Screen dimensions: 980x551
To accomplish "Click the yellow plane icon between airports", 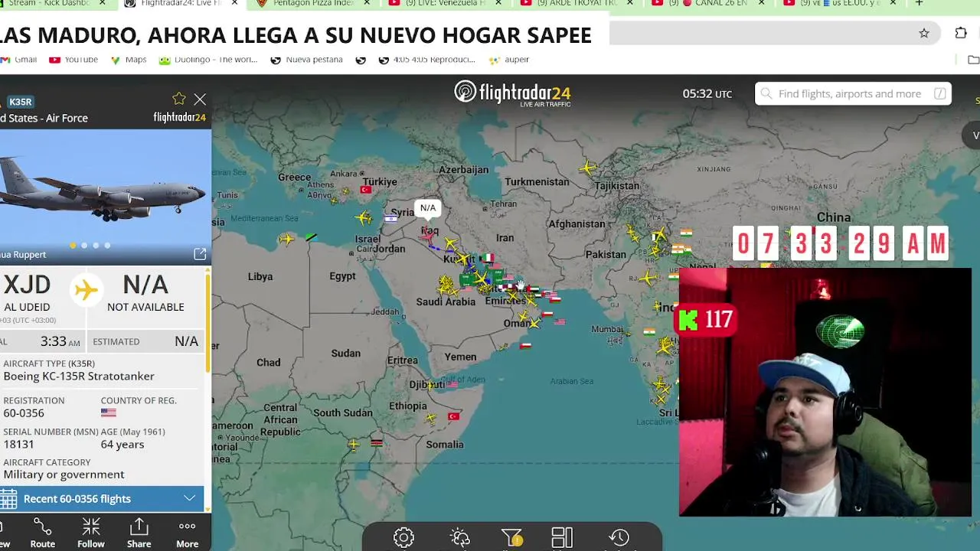I will pyautogui.click(x=87, y=289).
